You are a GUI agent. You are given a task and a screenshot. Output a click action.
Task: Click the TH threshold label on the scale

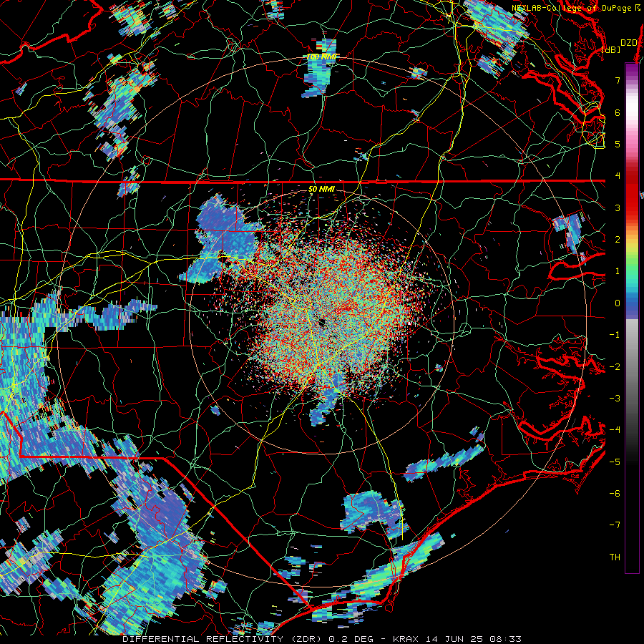(x=615, y=557)
